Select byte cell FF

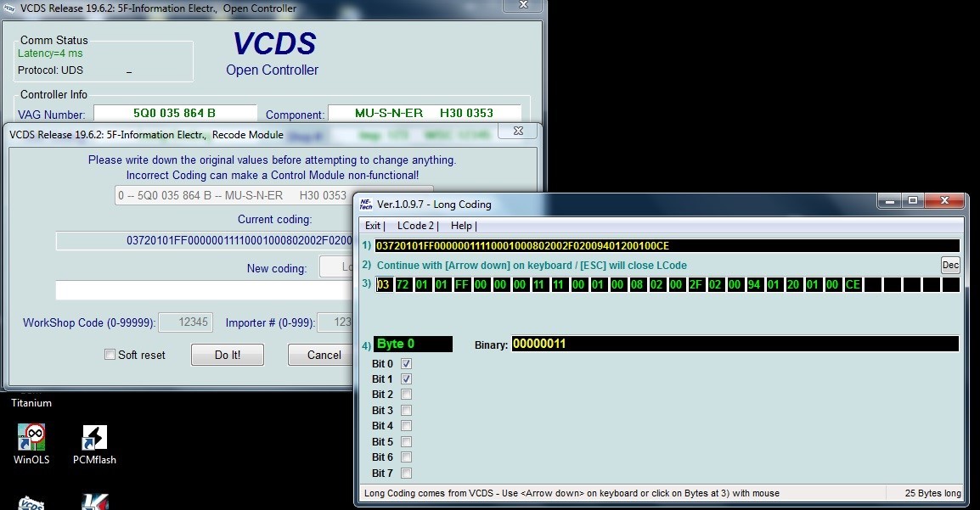coord(461,284)
